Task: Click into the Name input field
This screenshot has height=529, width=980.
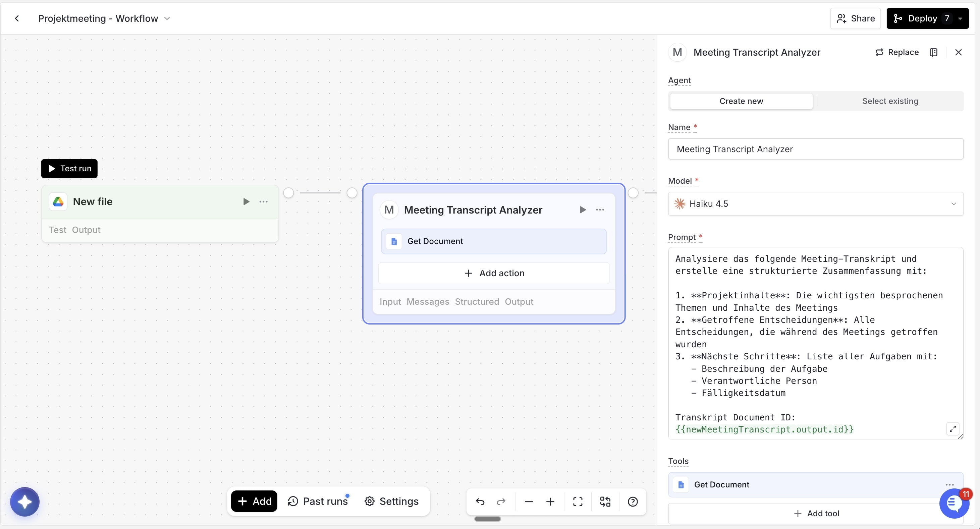Action: (x=815, y=149)
